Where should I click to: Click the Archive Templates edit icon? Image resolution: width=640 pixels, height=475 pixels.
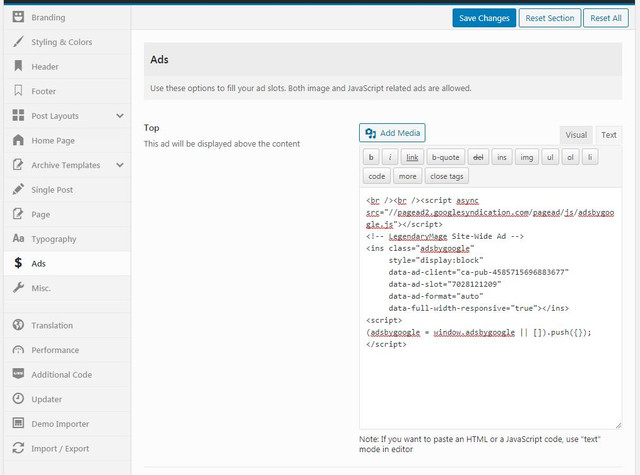(18, 164)
